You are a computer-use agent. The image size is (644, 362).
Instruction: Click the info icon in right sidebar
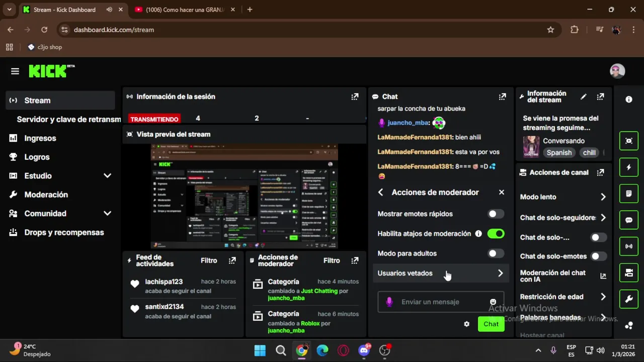coord(629,100)
